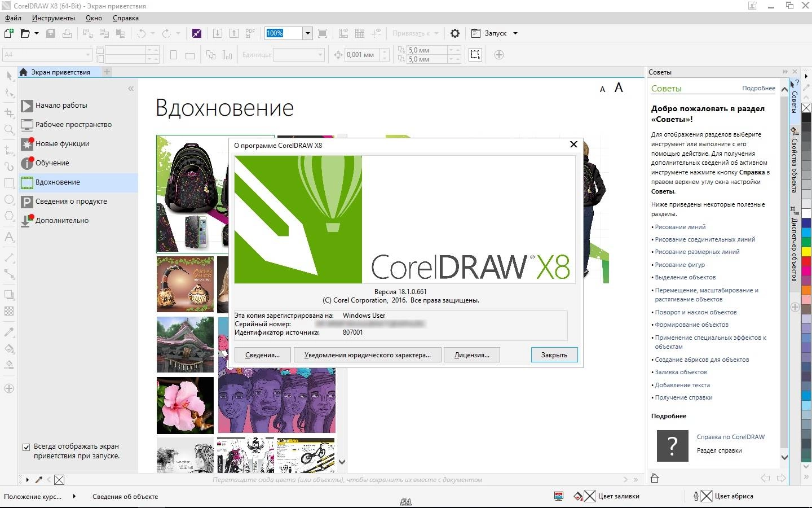
Task: Select the Drop Shadow tool
Action: coord(9,294)
